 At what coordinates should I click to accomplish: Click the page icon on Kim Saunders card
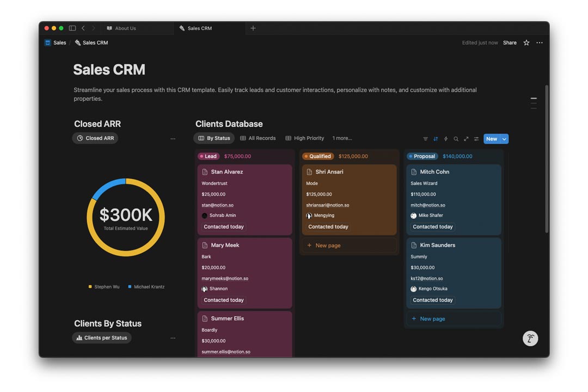pos(414,245)
